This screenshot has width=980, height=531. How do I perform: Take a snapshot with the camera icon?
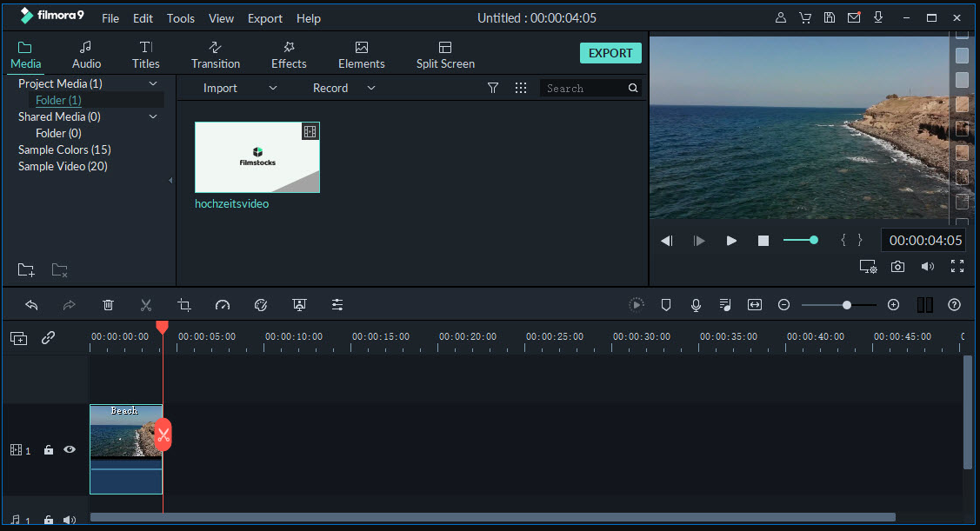click(x=897, y=267)
